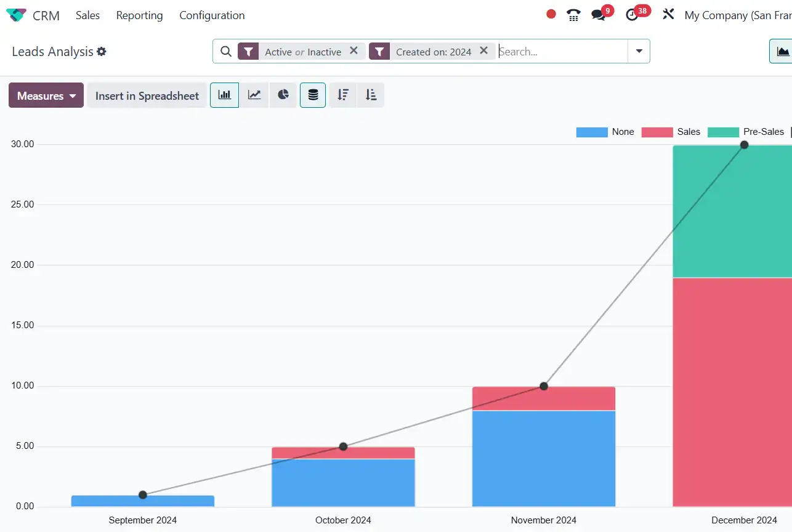Focus the Search input field

click(562, 52)
